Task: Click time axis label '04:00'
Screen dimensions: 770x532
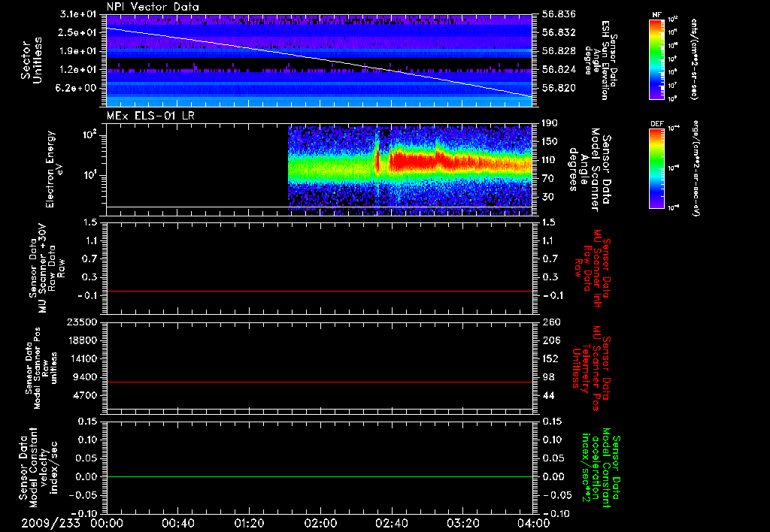Action: pyautogui.click(x=533, y=523)
